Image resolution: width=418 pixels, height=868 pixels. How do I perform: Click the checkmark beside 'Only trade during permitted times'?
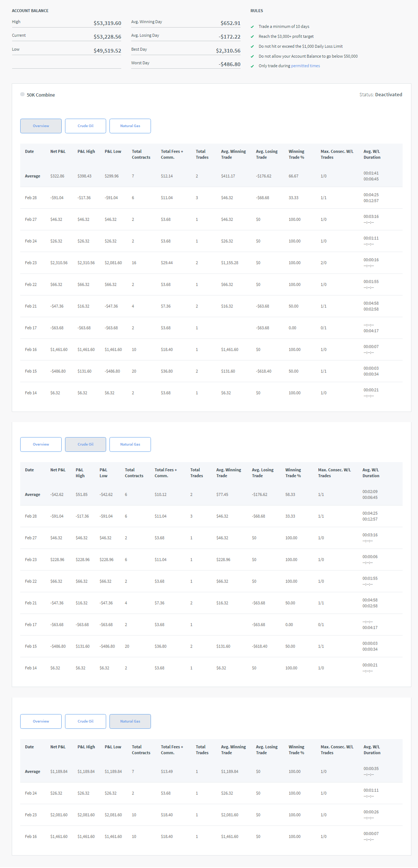tap(252, 66)
